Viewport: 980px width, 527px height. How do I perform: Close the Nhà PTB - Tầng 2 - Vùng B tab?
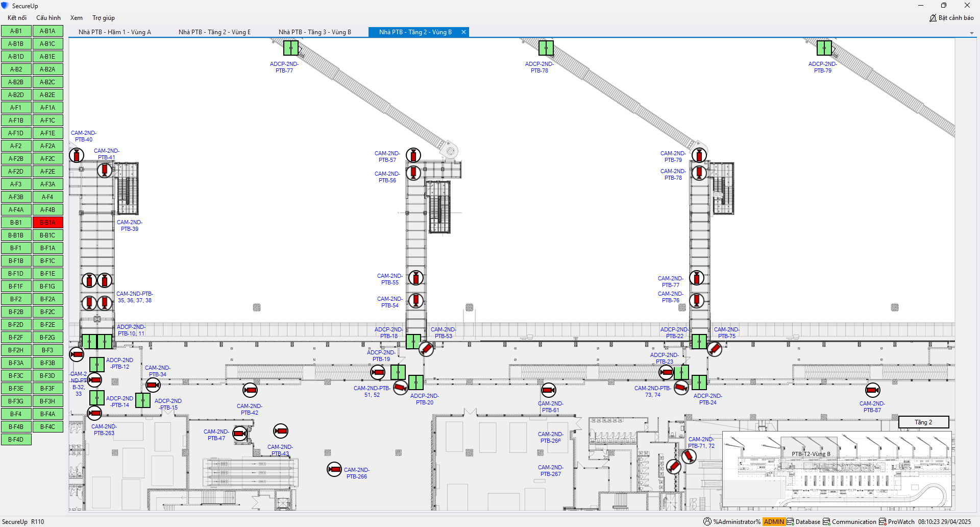[x=463, y=32]
